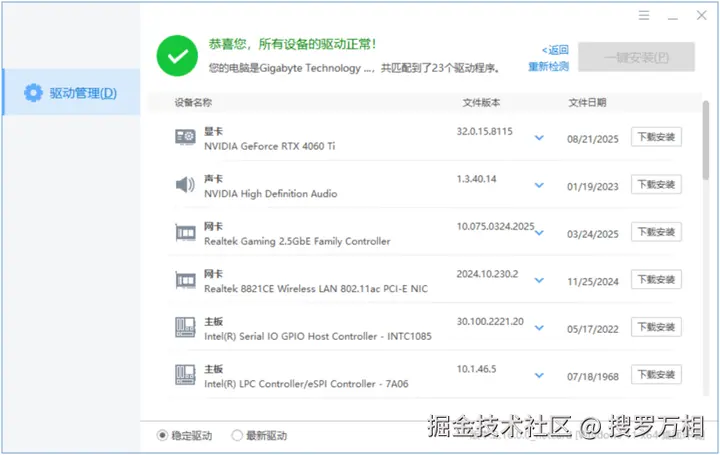The height and width of the screenshot is (455, 720).
Task: Expand version dropdown for Intel LPC Controller 7A06
Action: point(539,375)
